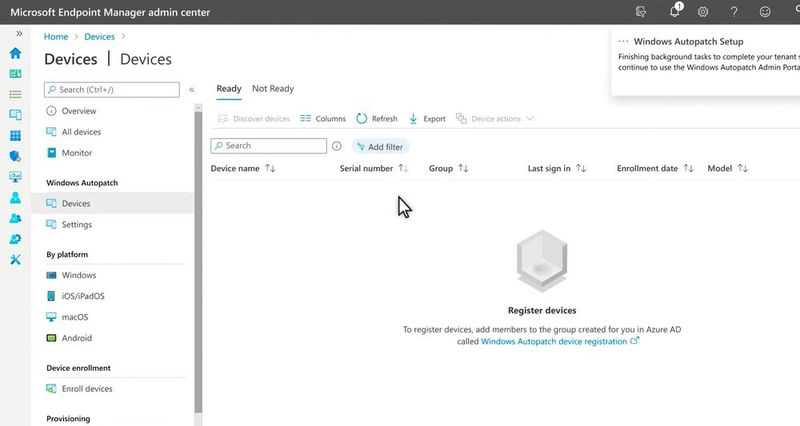Viewport: 800px width, 426px height.
Task: Click Refresh in the toolbar
Action: click(377, 119)
